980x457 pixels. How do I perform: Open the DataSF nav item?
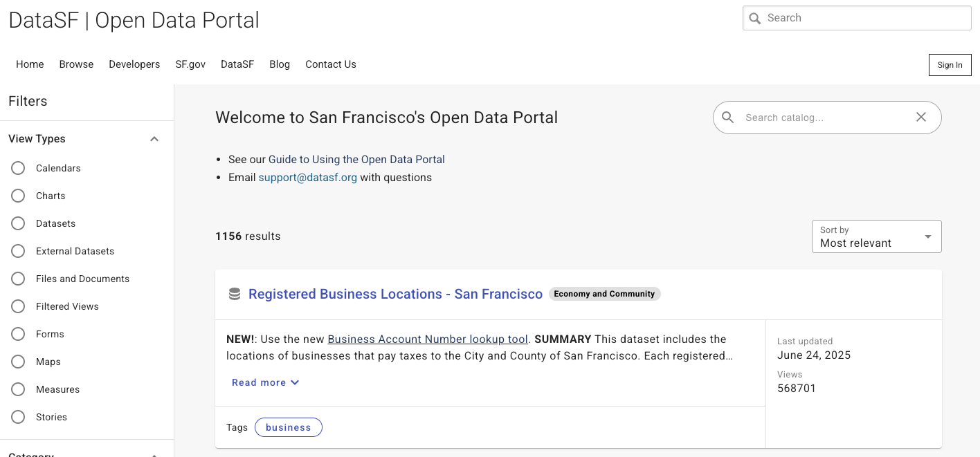click(237, 64)
